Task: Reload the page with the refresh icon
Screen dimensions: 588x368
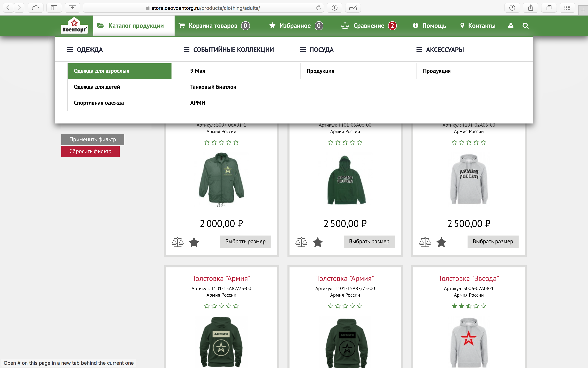Action: 318,8
